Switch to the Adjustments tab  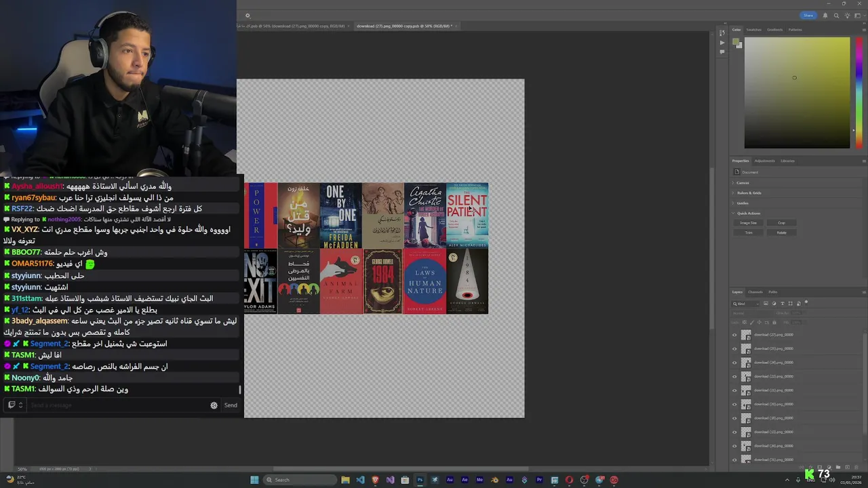point(764,161)
